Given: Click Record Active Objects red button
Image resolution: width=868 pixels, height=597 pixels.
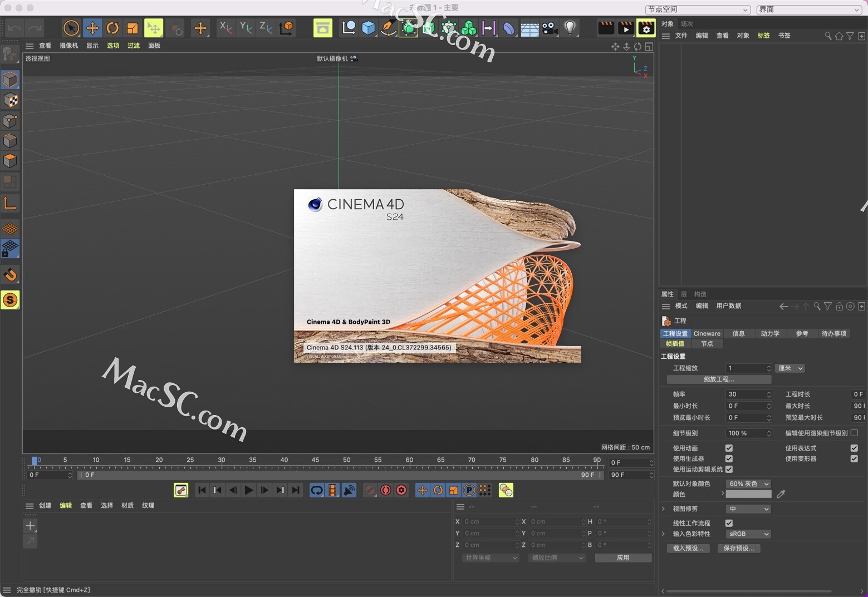Looking at the screenshot, I should [370, 490].
